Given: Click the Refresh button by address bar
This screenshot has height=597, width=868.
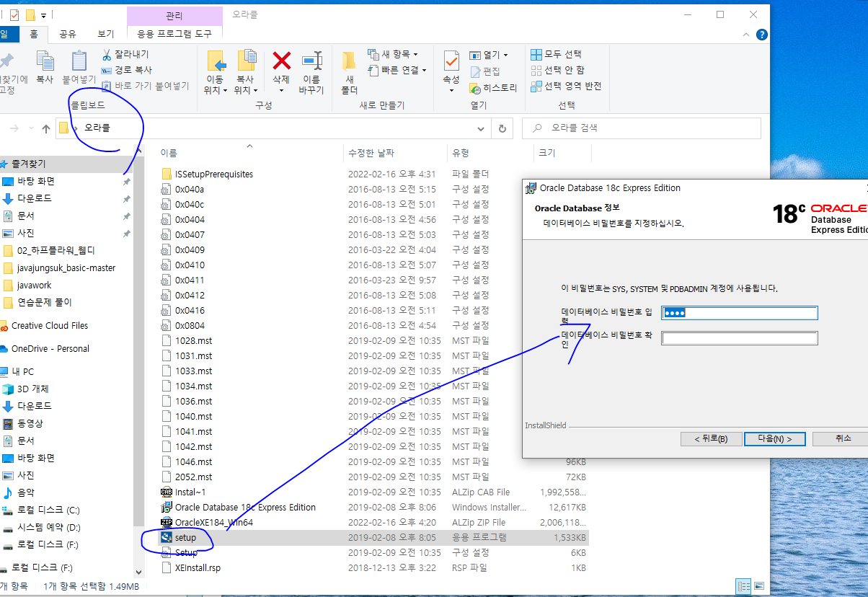Looking at the screenshot, I should click(x=502, y=128).
